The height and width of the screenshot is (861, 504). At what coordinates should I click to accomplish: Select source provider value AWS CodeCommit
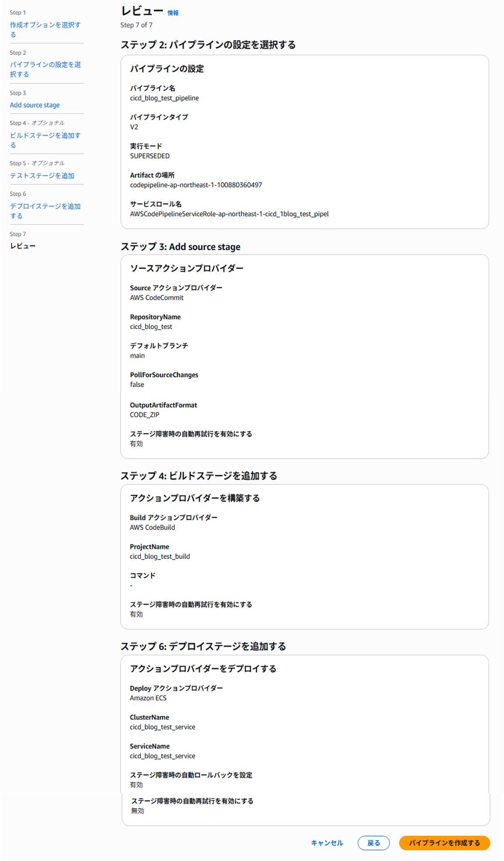pyautogui.click(x=157, y=298)
